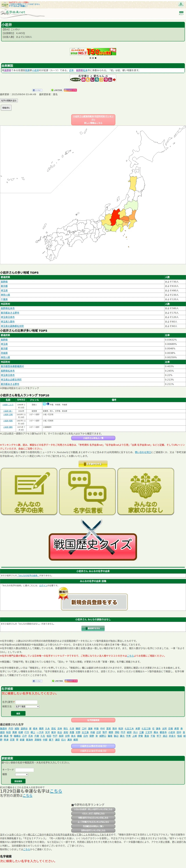Open the 名字博士と愛ちゃんのおもしろコラム banner

click(93, 78)
